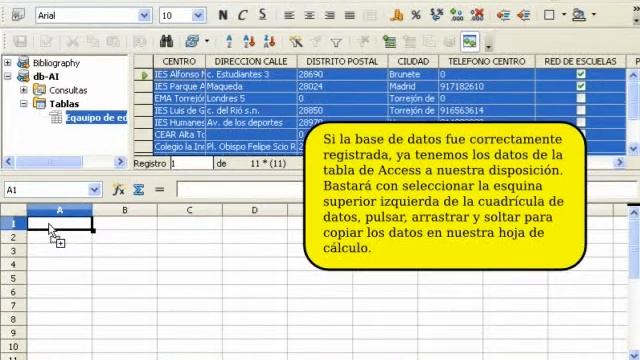Center cell content horizontally
This screenshot has height=360, width=640.
[309, 16]
